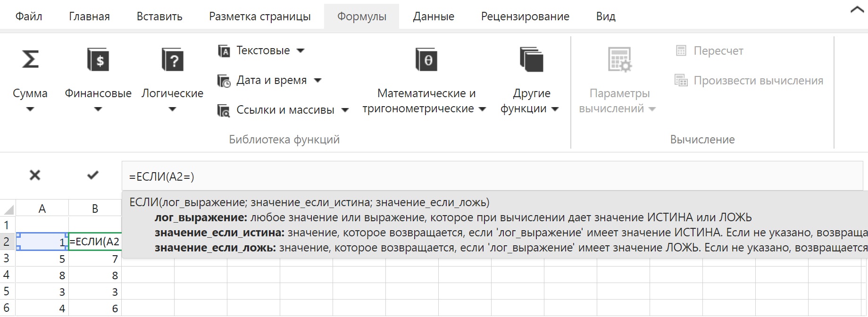
Task: Click the Текстовые functions label
Action: point(263,50)
